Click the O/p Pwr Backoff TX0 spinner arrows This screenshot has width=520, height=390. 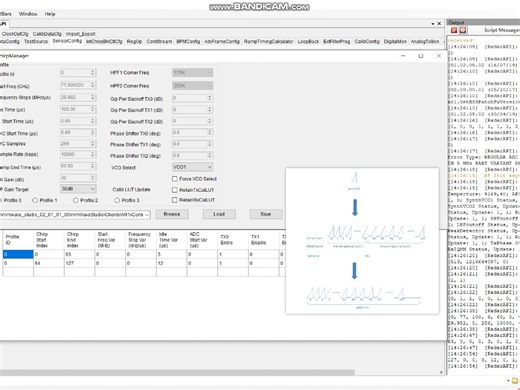coord(210,98)
